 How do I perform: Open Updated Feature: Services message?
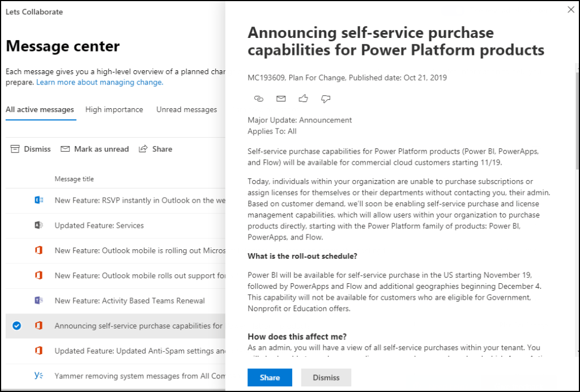[x=99, y=225]
